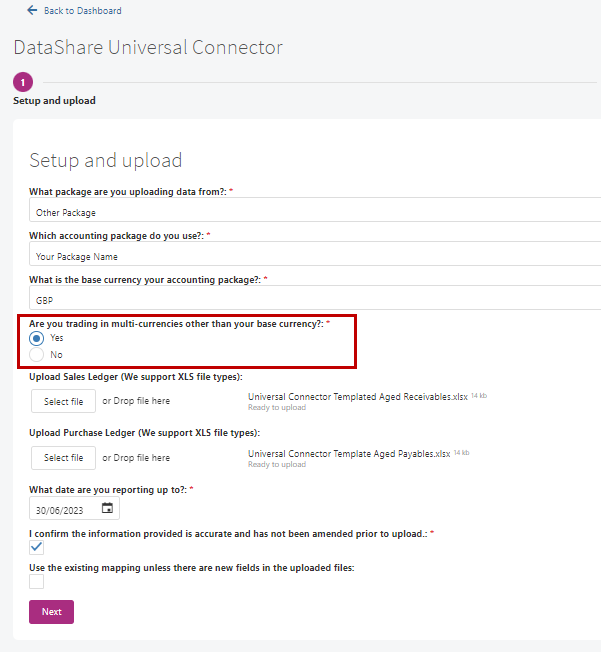Enable the use existing mapping checkbox
601x652 pixels.
coord(37,581)
